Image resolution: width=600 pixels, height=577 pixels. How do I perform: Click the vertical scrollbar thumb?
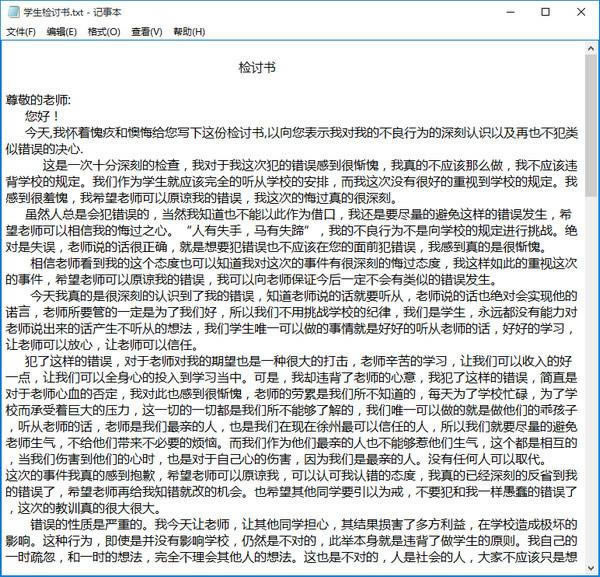tap(590, 126)
